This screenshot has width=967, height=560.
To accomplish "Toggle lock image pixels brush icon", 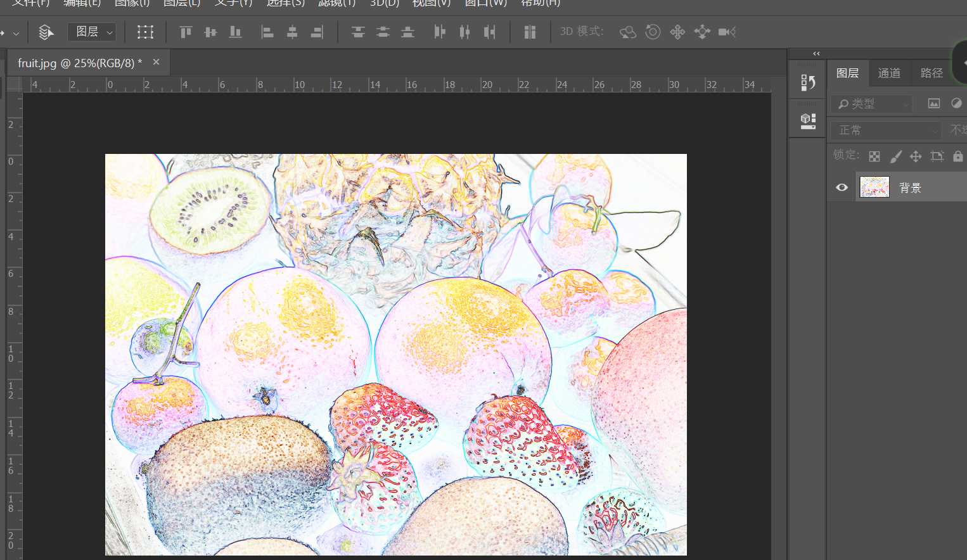I will [895, 156].
